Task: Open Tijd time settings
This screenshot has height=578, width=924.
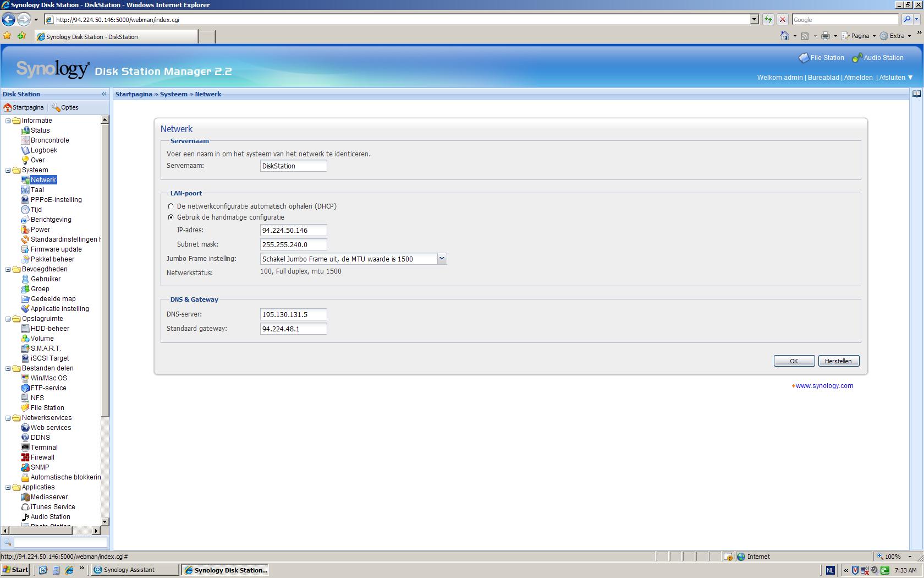Action: (x=36, y=210)
